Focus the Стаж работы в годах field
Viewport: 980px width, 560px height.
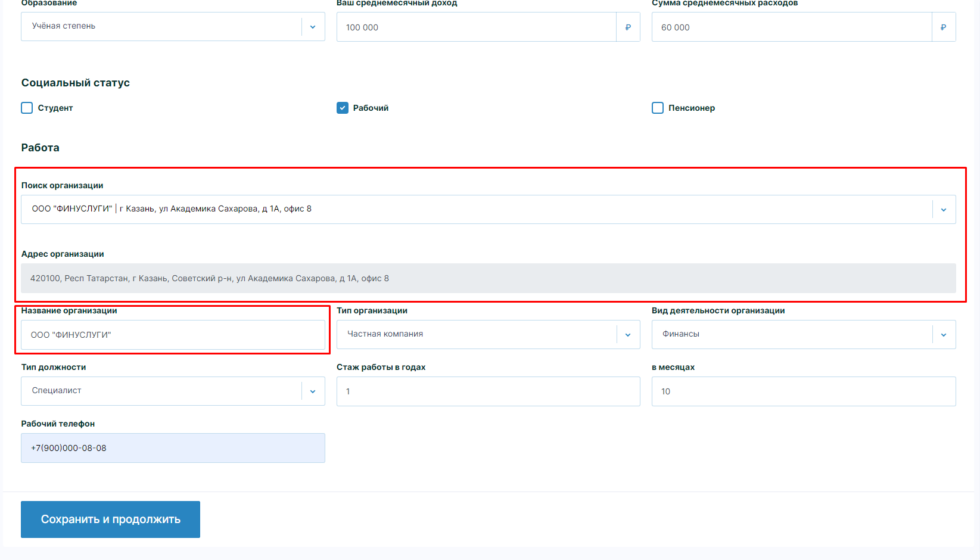[488, 391]
